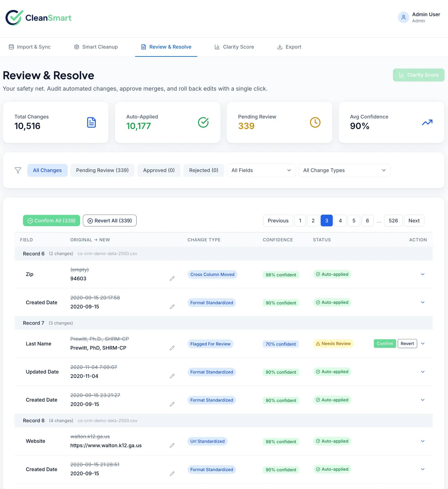Edit Record 8 Created Date pencil icon
Image resolution: width=448 pixels, height=489 pixels.
click(x=172, y=473)
